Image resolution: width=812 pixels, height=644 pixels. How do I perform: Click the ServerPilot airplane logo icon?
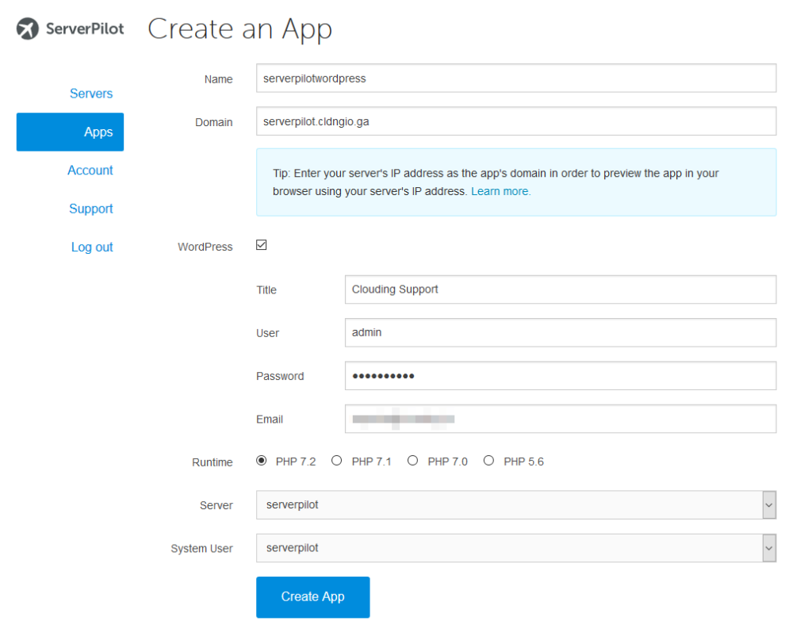(x=28, y=29)
